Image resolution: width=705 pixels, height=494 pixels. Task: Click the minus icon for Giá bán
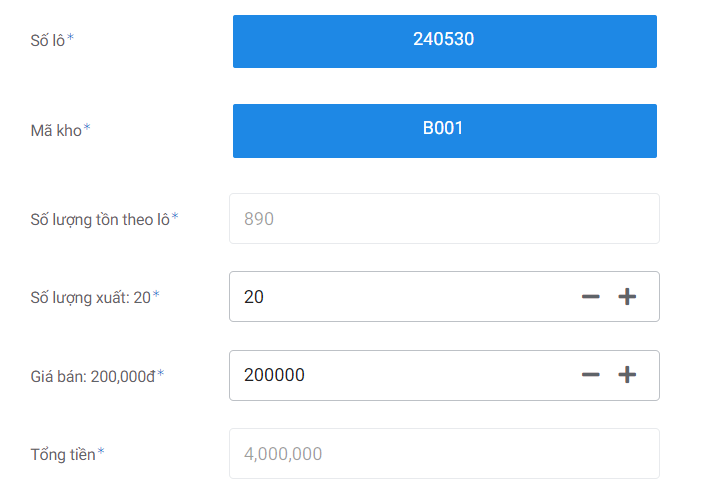[x=591, y=375]
